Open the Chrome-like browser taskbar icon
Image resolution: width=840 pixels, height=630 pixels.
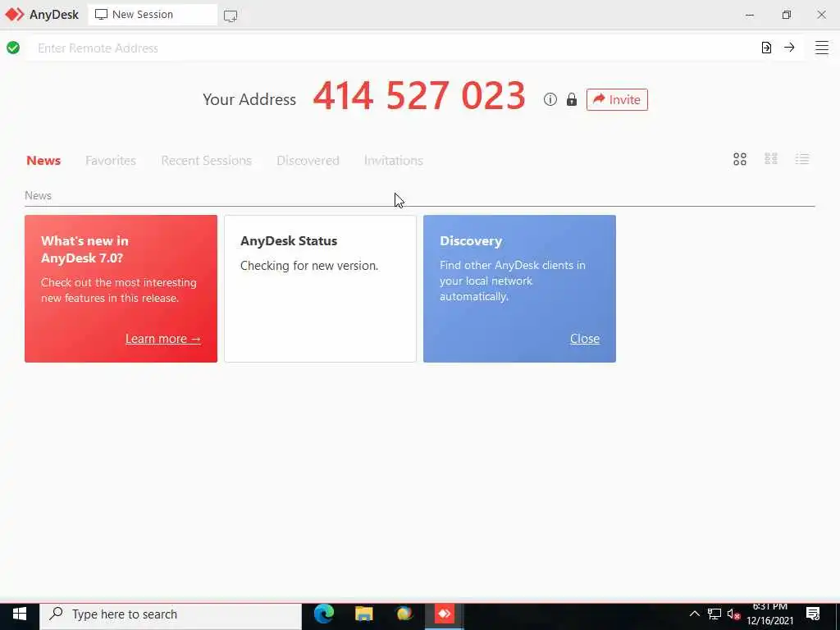(x=404, y=614)
